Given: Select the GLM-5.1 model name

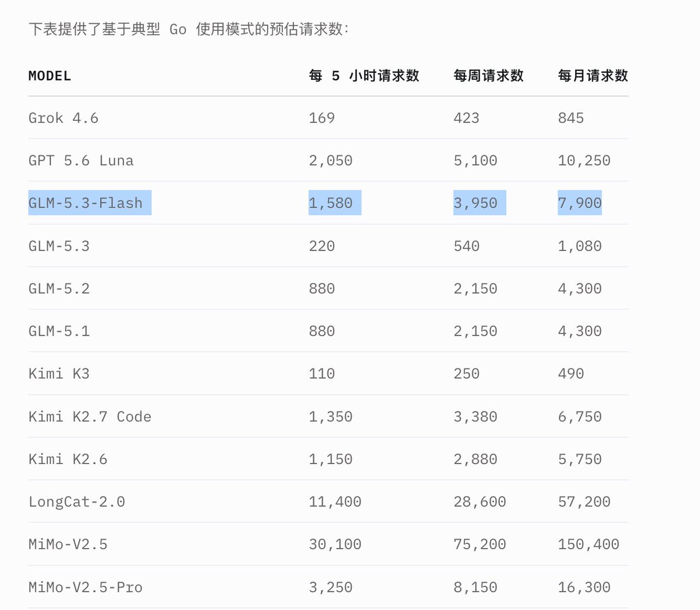Looking at the screenshot, I should click(x=59, y=331).
